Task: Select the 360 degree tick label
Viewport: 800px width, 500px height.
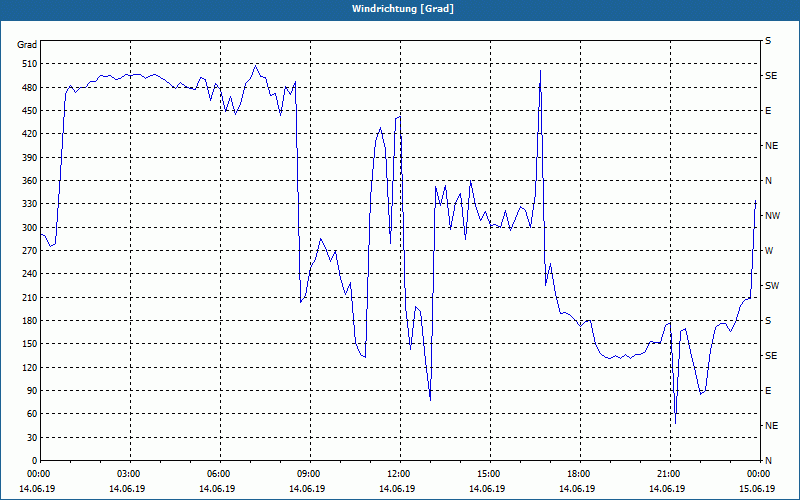Action: [x=31, y=181]
